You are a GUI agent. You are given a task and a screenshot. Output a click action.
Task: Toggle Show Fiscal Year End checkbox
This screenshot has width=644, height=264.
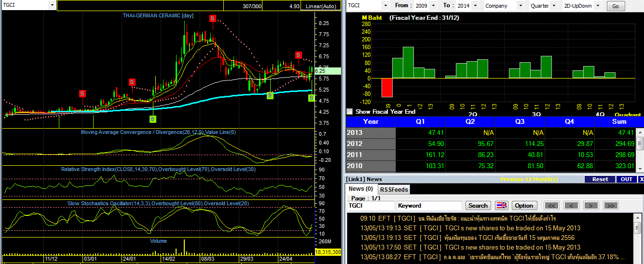point(350,111)
